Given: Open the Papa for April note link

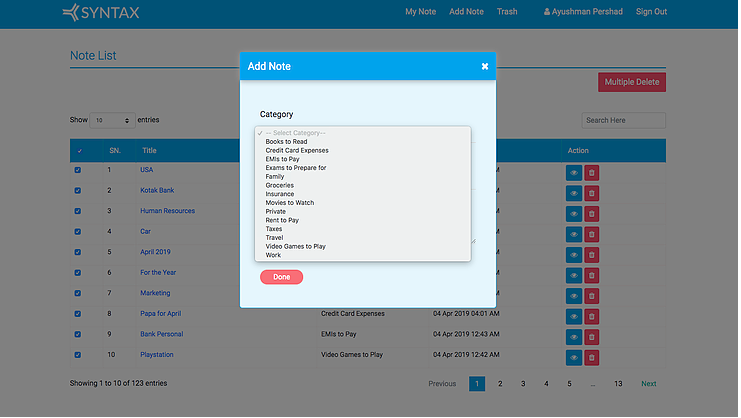Looking at the screenshot, I should (160, 314).
